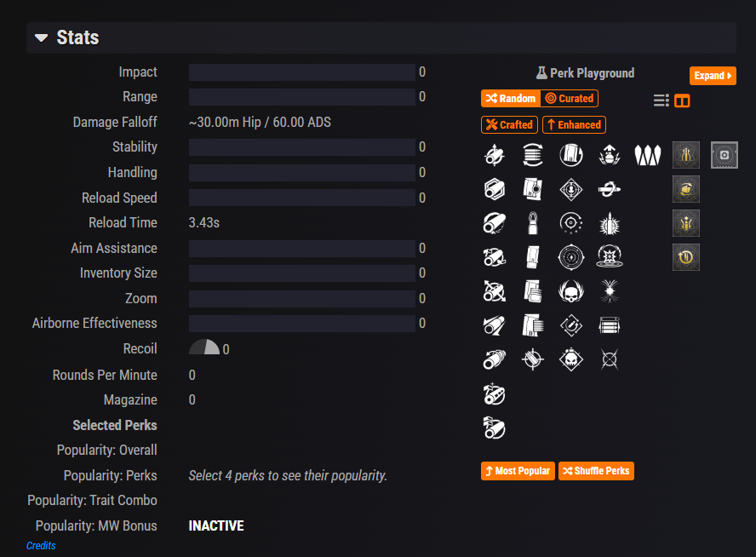Switch to the Curated rolls tab
The image size is (756, 557).
570,99
